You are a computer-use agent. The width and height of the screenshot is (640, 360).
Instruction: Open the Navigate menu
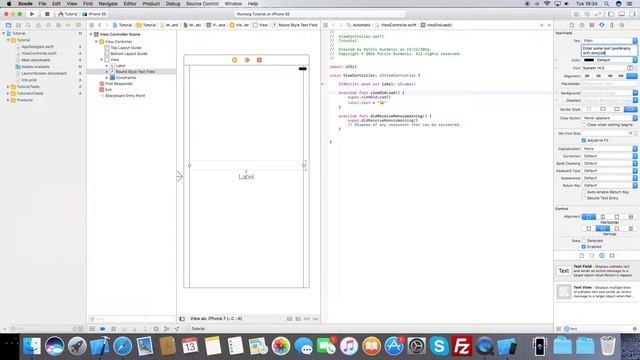pos(108,4)
